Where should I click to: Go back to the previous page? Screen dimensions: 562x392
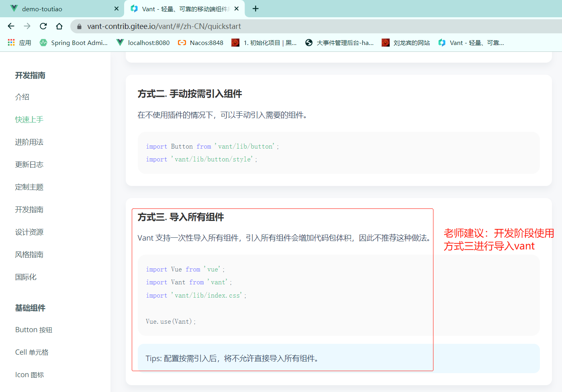click(x=11, y=26)
